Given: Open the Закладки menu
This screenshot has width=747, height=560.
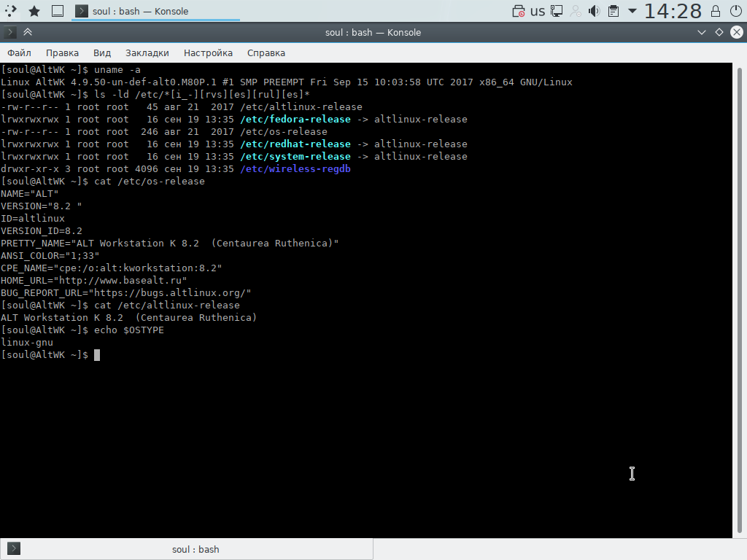Looking at the screenshot, I should [147, 52].
